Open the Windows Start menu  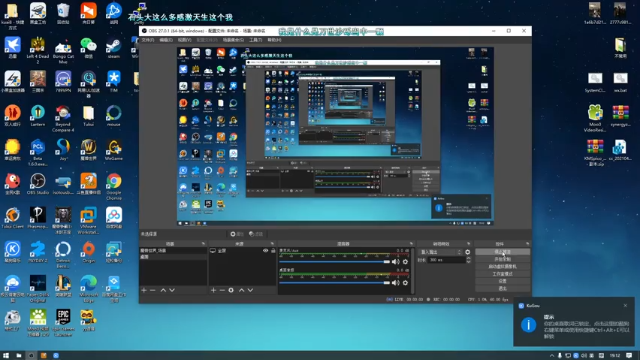(x=6, y=356)
